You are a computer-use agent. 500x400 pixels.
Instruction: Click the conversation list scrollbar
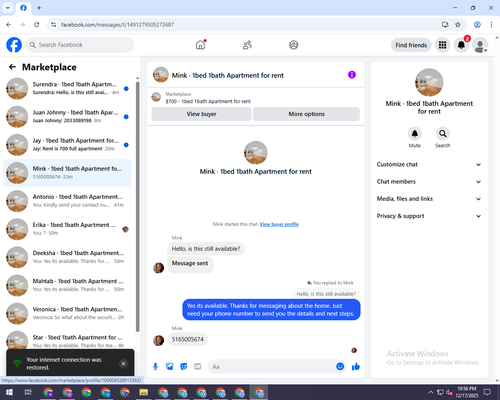pyautogui.click(x=137, y=206)
